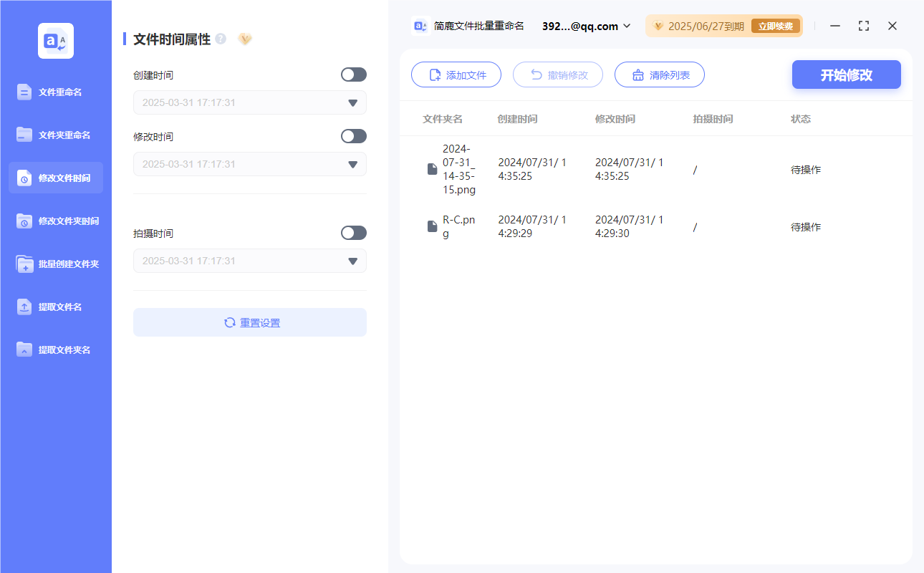Image resolution: width=924 pixels, height=573 pixels.
Task: Click the help question mark beside 文件时间属性
Action: [x=219, y=39]
